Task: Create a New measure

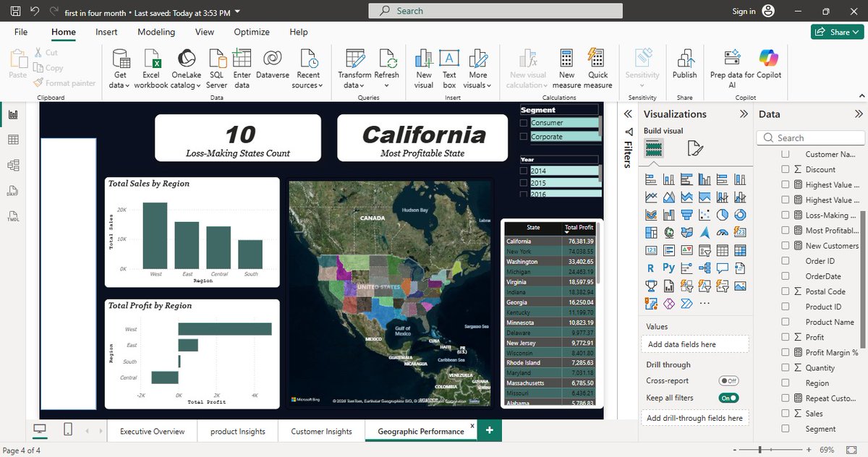Action: coord(566,69)
